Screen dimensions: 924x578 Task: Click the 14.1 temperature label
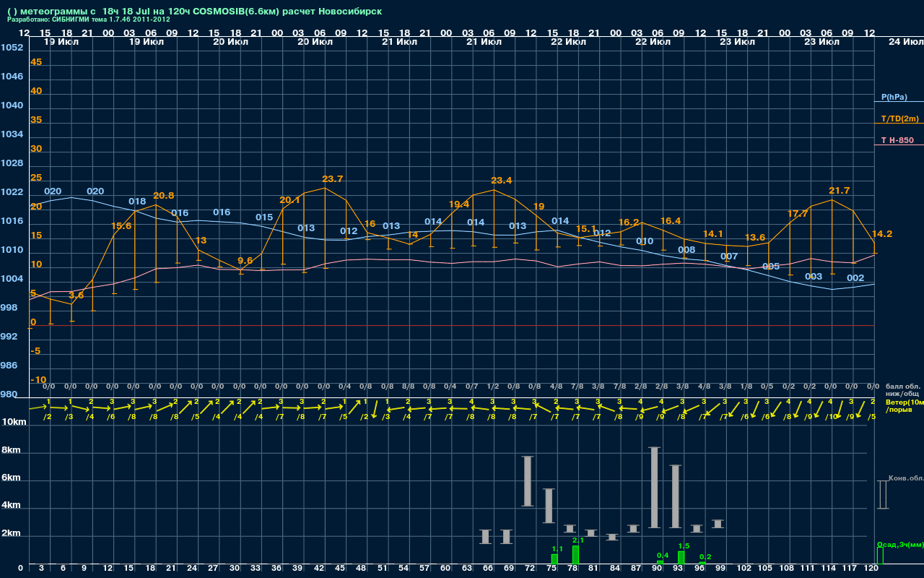coord(713,233)
